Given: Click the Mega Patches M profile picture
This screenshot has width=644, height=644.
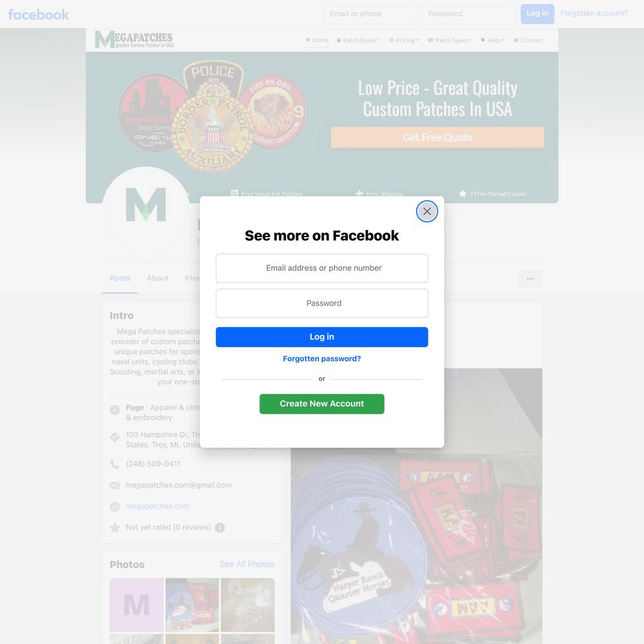Looking at the screenshot, I should click(x=146, y=209).
